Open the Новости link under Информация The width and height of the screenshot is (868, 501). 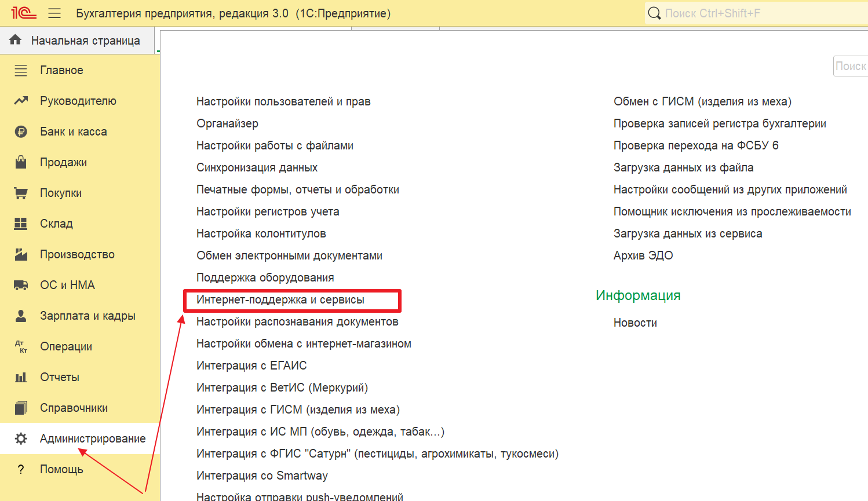pos(635,323)
